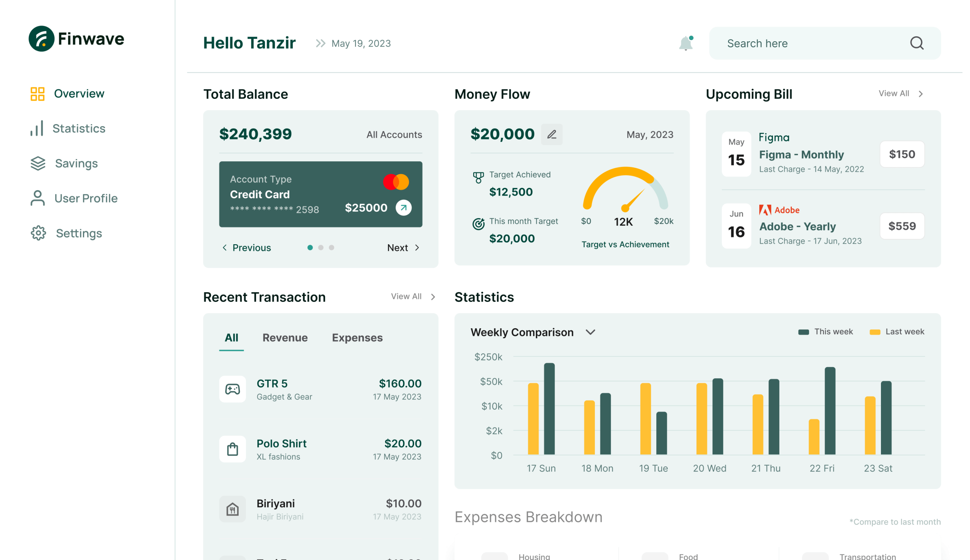Select the third carousel dot
Screen dimensions: 970x560
pyautogui.click(x=331, y=248)
